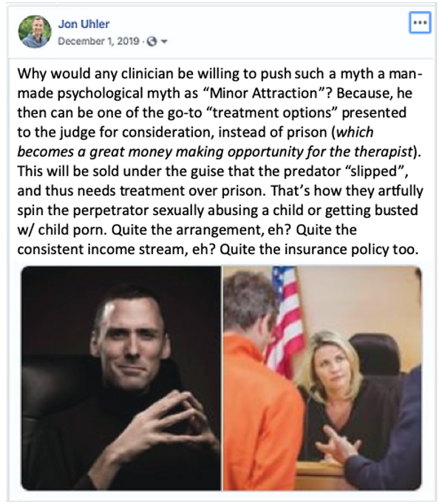Viewport: 442px width, 504px height.
Task: View the right courtroom photo
Action: (322, 378)
